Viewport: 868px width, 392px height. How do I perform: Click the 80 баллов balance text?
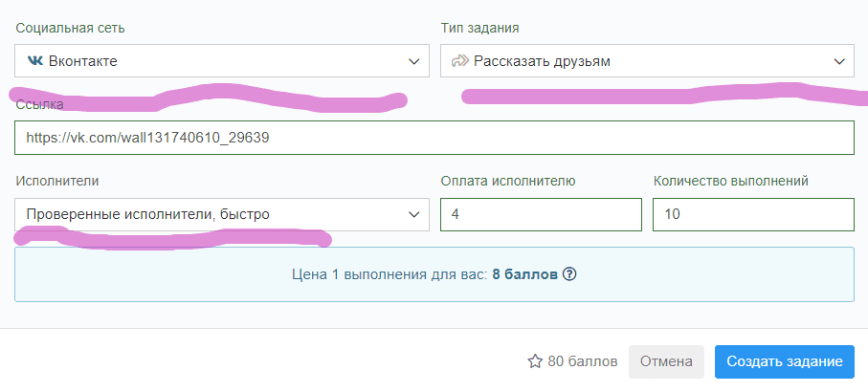(583, 361)
